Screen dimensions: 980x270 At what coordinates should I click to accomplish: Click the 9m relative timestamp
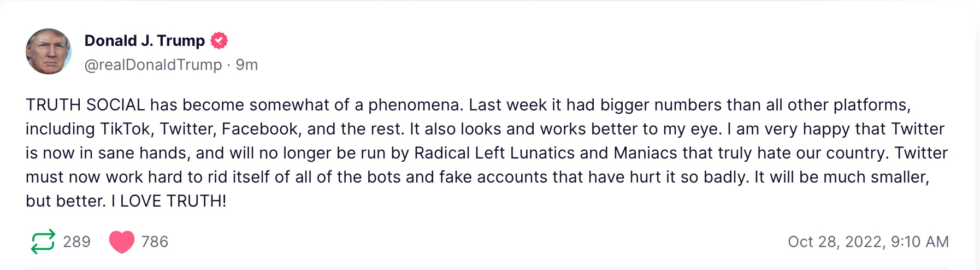click(247, 64)
